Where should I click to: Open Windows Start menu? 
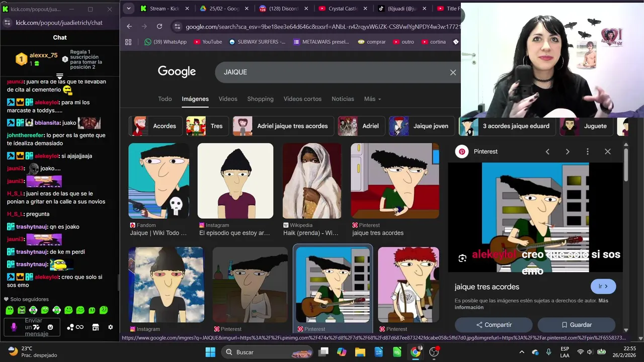tap(210, 352)
